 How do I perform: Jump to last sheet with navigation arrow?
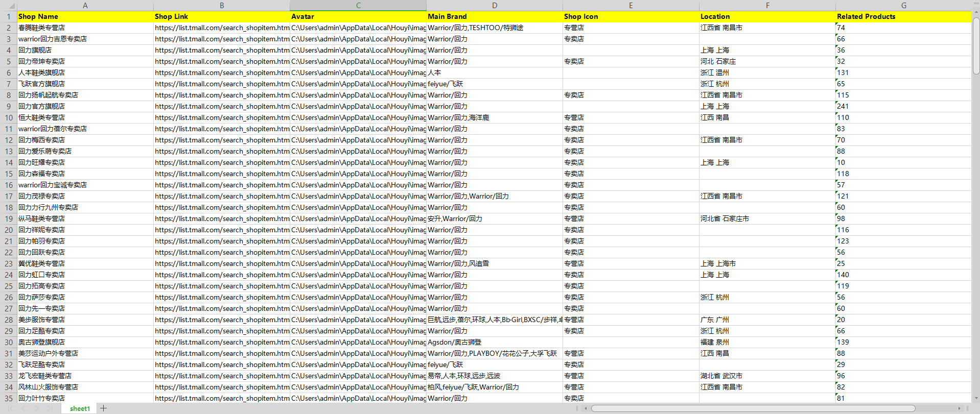tap(50, 408)
